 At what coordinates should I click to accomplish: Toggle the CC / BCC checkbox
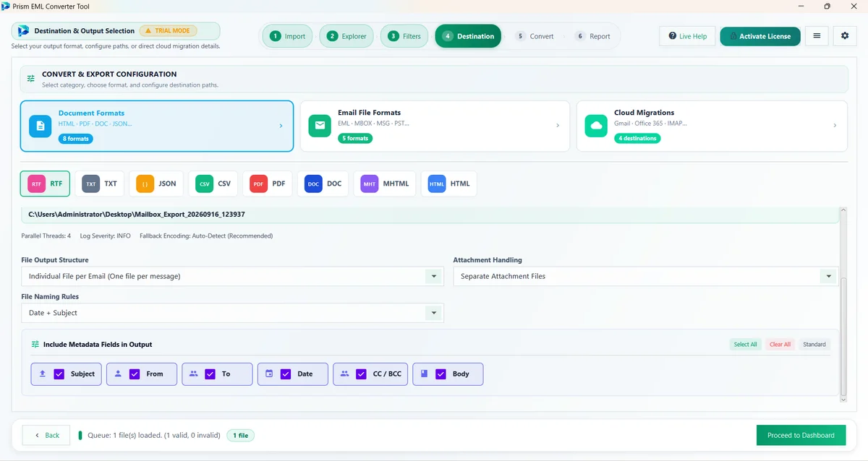[x=361, y=374]
